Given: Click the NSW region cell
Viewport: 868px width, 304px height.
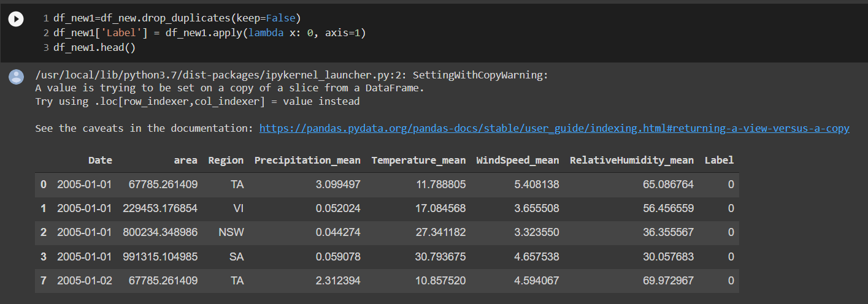Looking at the screenshot, I should tap(231, 232).
